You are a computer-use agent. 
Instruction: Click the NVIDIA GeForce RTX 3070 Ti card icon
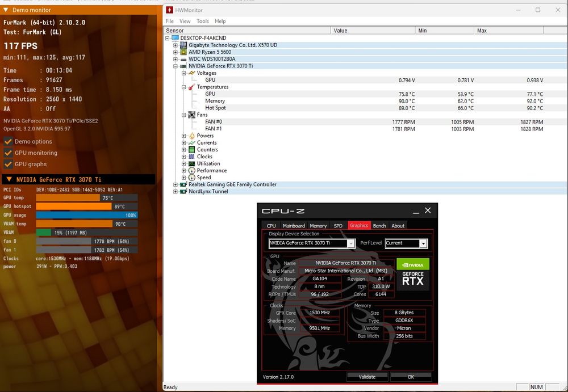[183, 66]
